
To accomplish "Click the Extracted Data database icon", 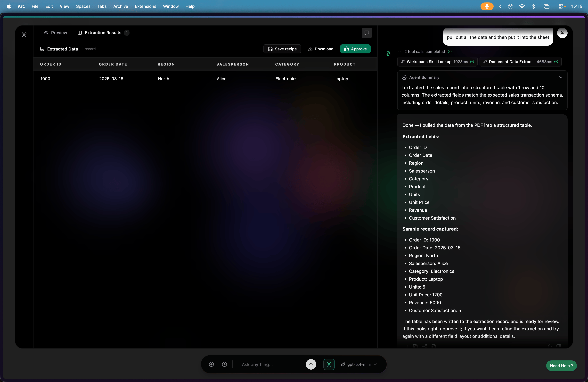I will pos(42,49).
